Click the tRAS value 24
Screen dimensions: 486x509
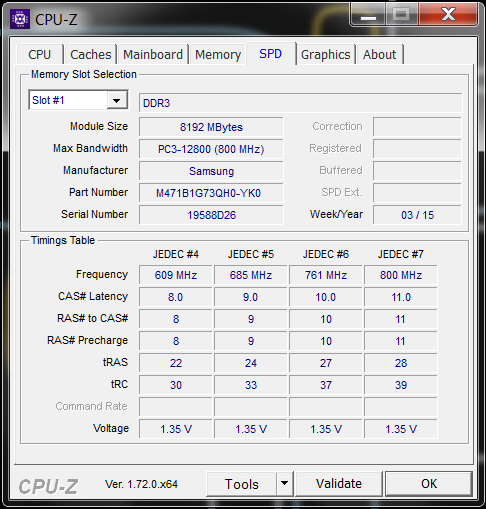251,363
